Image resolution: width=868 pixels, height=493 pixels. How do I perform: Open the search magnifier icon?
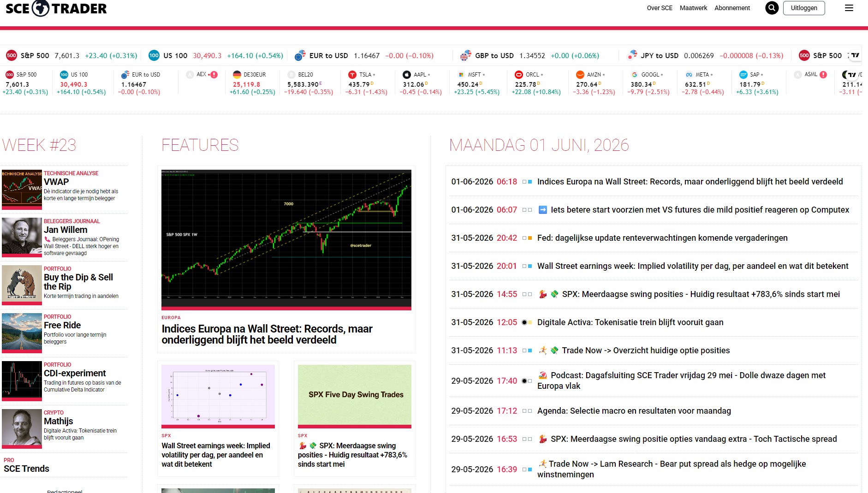coord(772,8)
